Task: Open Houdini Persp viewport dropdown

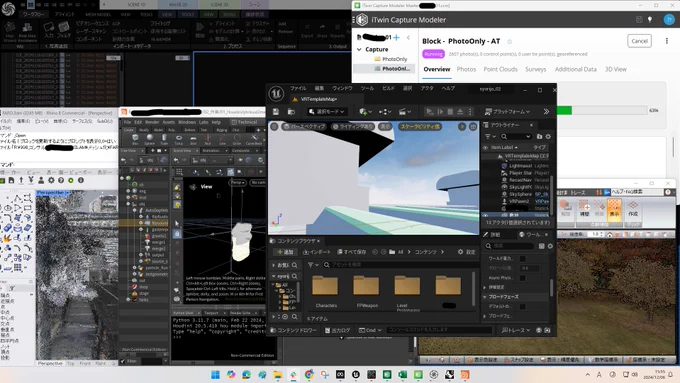Action: [x=237, y=183]
